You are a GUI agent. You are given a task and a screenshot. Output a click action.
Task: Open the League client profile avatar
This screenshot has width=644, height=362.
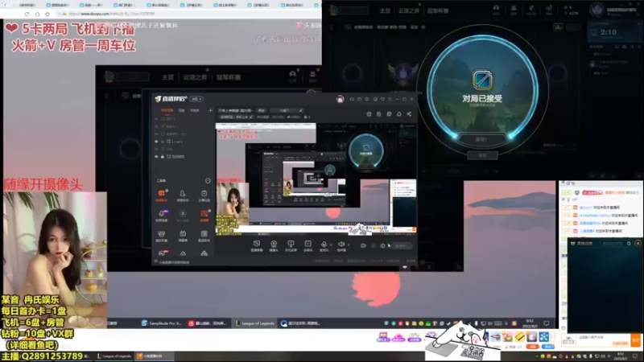[x=597, y=10]
